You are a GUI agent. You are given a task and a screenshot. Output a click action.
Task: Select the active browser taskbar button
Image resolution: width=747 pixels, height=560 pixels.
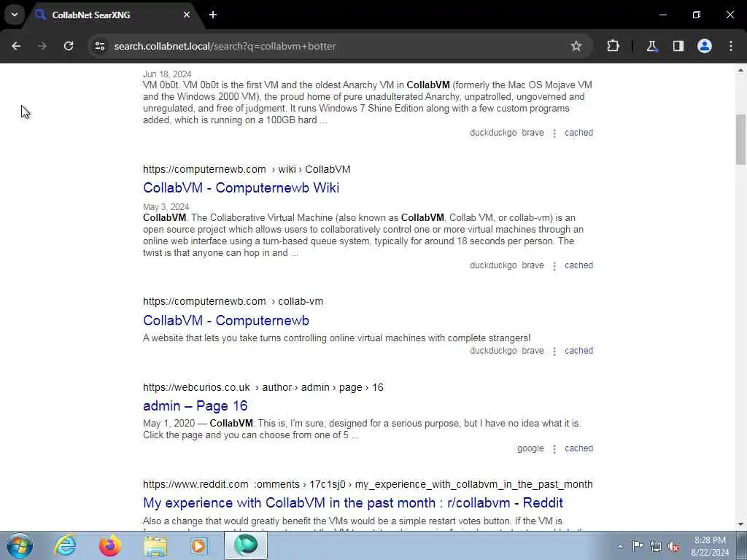click(x=245, y=545)
